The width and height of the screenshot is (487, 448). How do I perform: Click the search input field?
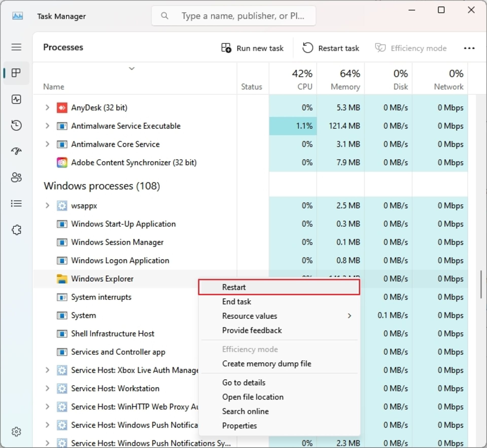tap(234, 16)
